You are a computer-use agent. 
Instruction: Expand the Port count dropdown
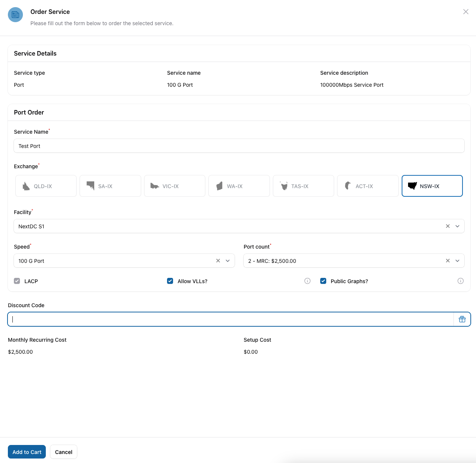click(457, 261)
